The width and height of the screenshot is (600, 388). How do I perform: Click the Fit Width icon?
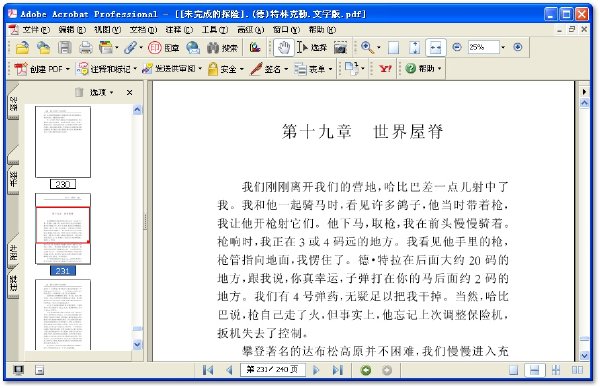[x=435, y=47]
